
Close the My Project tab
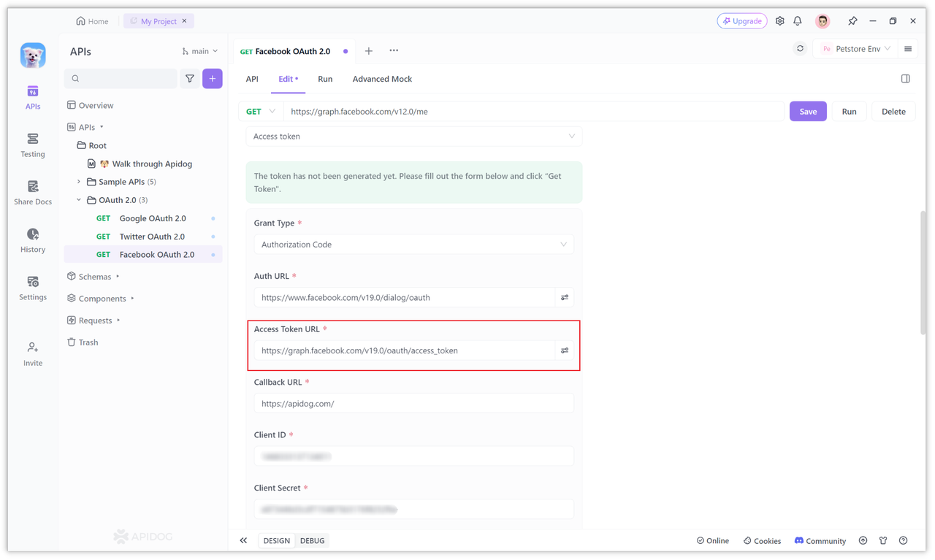click(185, 21)
